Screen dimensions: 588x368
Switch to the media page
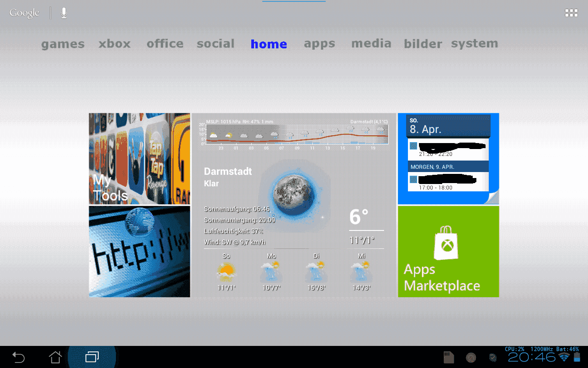tap(371, 44)
